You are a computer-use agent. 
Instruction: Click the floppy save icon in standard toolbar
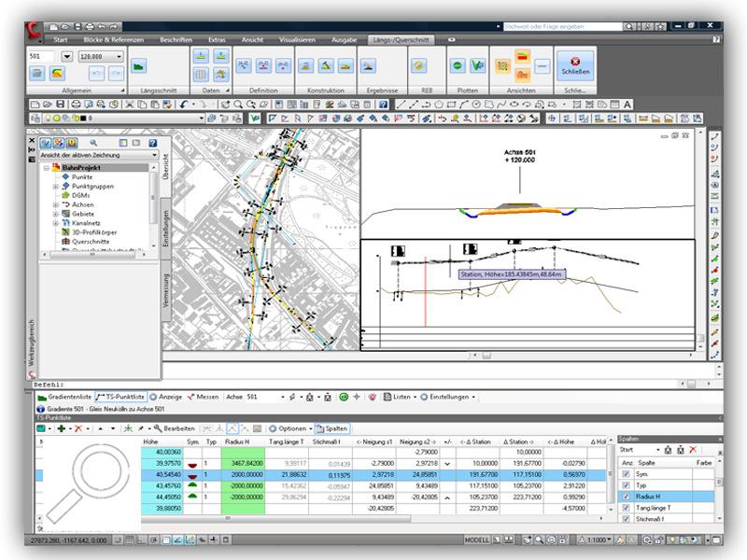point(60,105)
